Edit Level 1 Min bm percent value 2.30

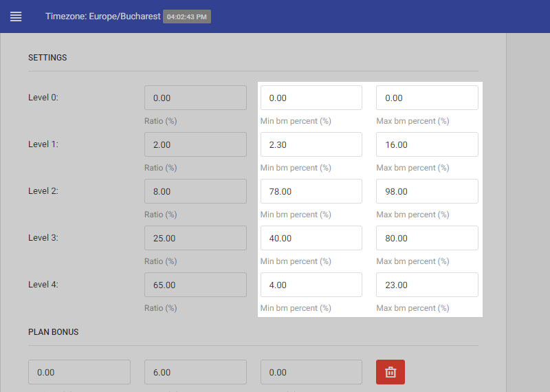[311, 144]
